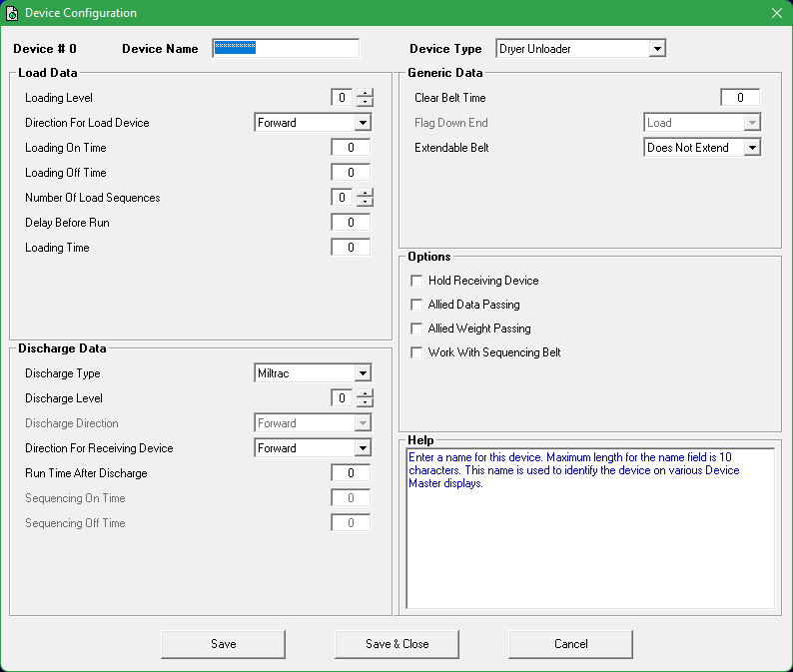
Task: Click the Discharge Level value field
Action: click(343, 398)
